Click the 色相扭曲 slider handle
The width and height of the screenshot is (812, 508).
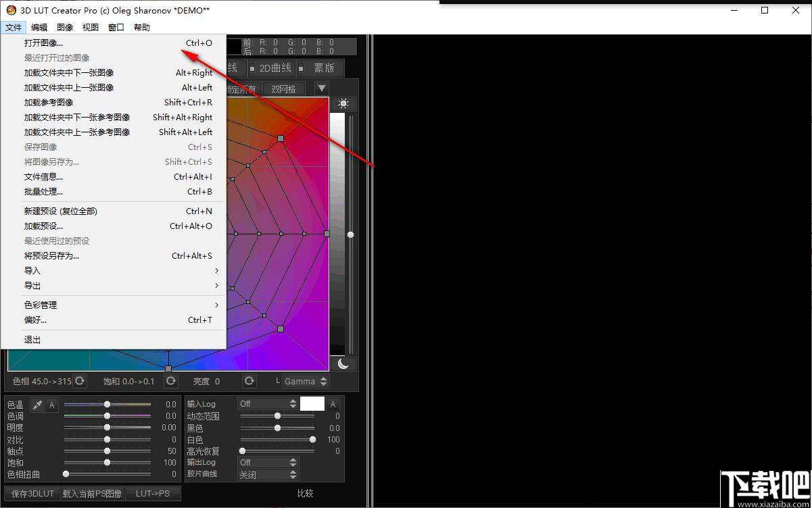pos(66,474)
